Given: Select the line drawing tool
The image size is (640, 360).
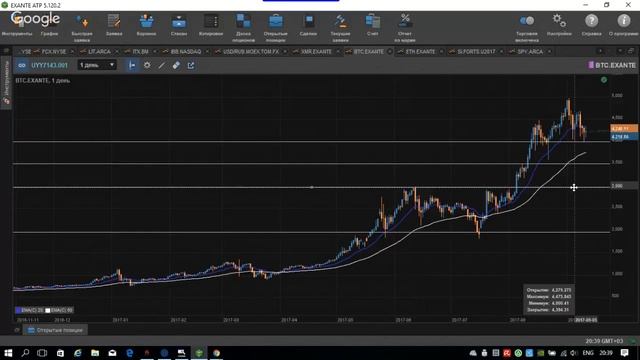Looking at the screenshot, I should (162, 65).
